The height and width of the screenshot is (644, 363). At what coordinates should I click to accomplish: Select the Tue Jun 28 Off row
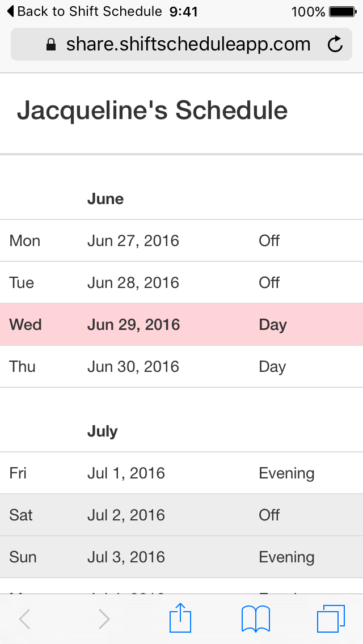pos(181,282)
